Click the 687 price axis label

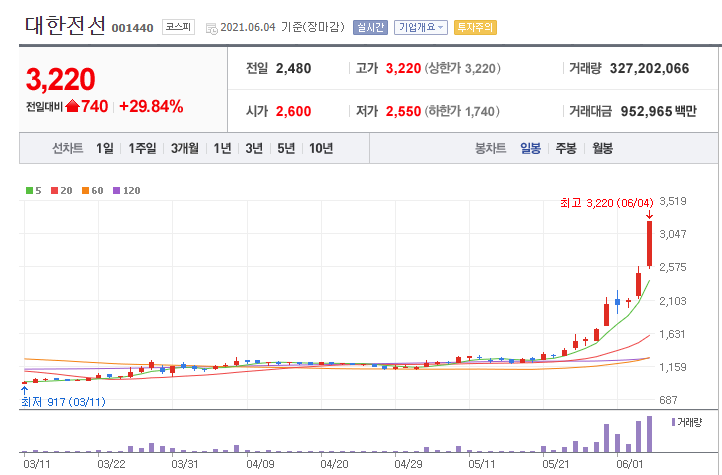(x=668, y=400)
